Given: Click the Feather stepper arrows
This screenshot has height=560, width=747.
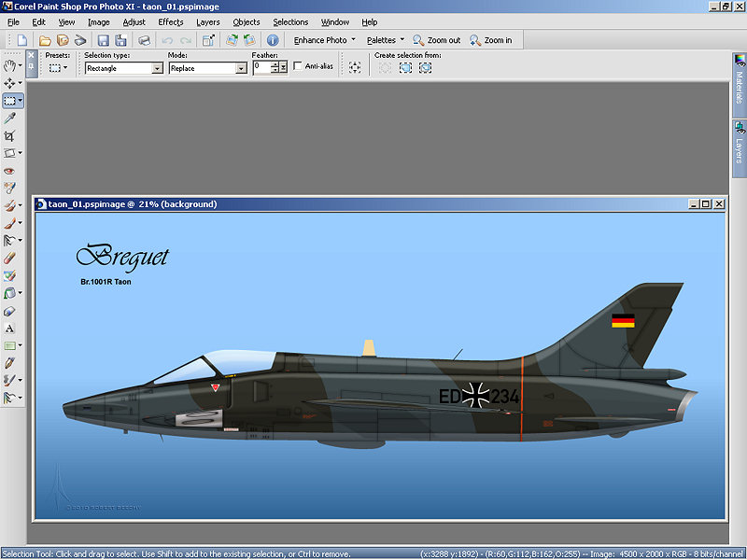Looking at the screenshot, I should (x=275, y=67).
